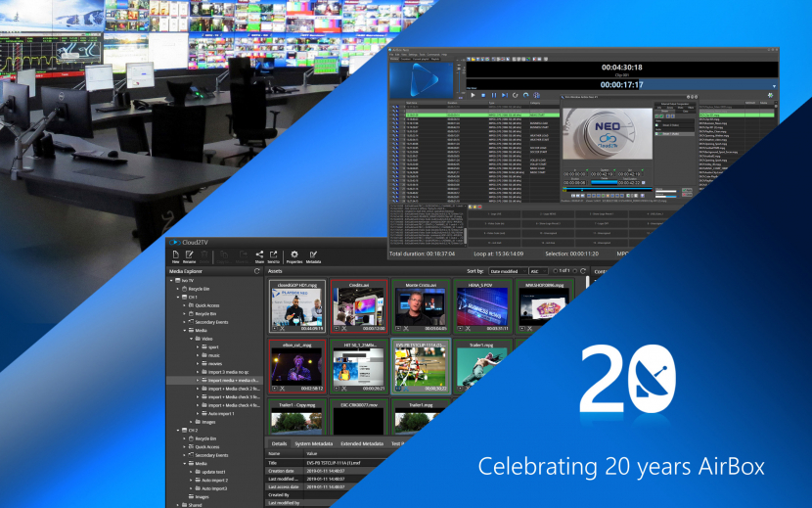Image resolution: width=812 pixels, height=508 pixels.
Task: Select the EXC-C0X00077.mov thumbnail
Action: pos(358,417)
